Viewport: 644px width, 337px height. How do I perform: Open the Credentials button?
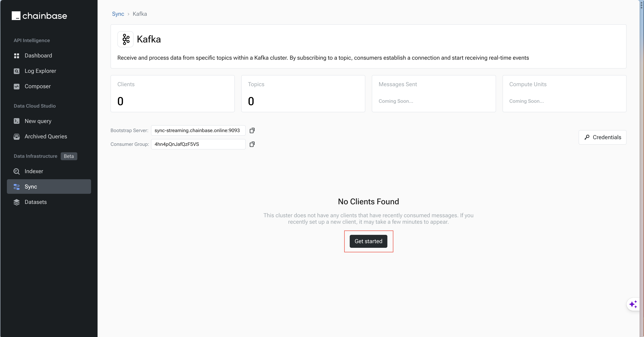602,137
